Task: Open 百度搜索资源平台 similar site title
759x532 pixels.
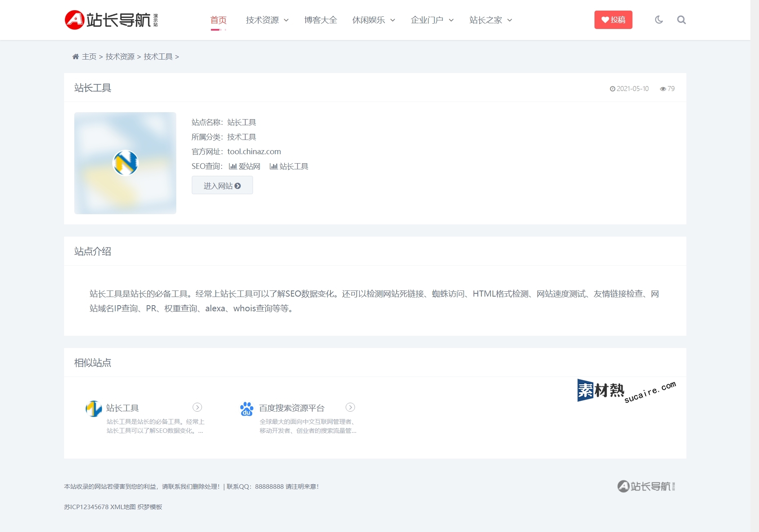Action: click(292, 408)
